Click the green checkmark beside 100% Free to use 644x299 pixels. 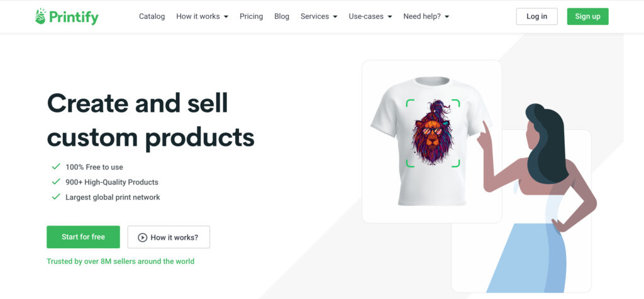pyautogui.click(x=56, y=166)
